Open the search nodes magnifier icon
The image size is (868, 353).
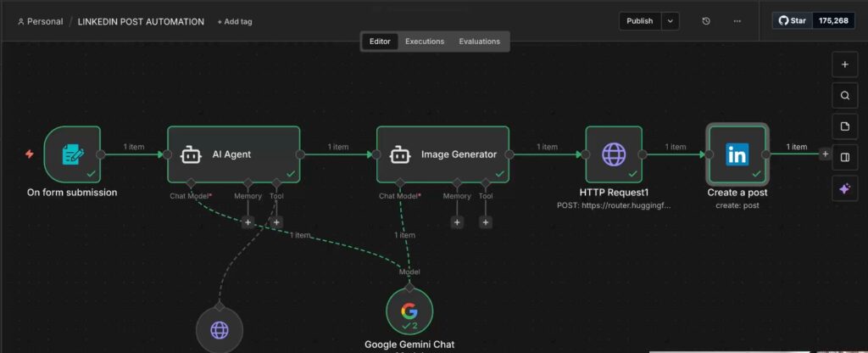[x=844, y=96]
